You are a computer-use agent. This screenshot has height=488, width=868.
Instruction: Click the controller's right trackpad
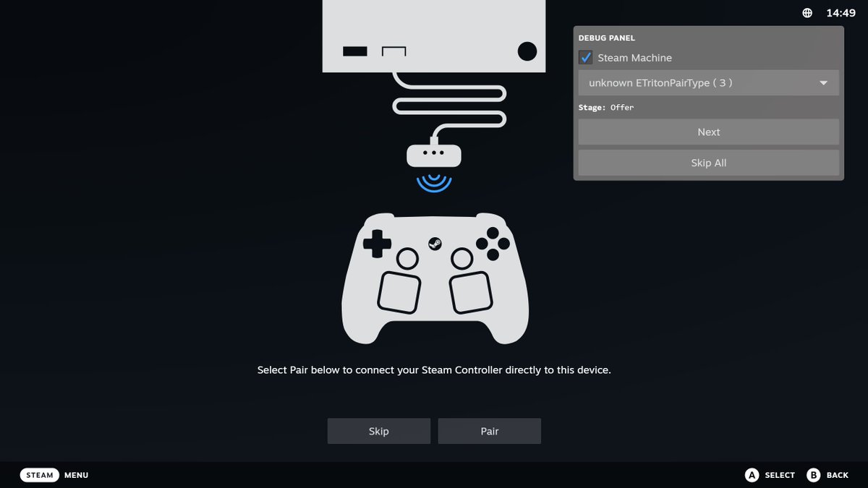[x=471, y=292]
